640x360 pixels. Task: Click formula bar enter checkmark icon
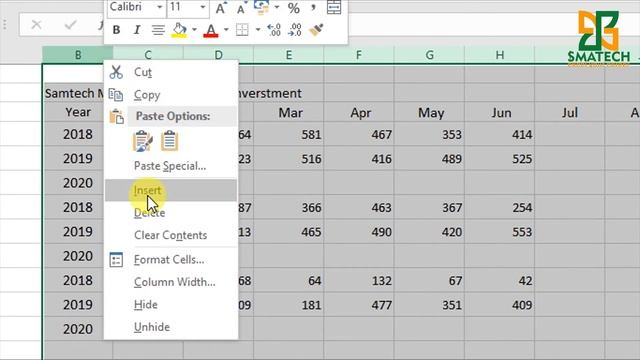[70, 25]
